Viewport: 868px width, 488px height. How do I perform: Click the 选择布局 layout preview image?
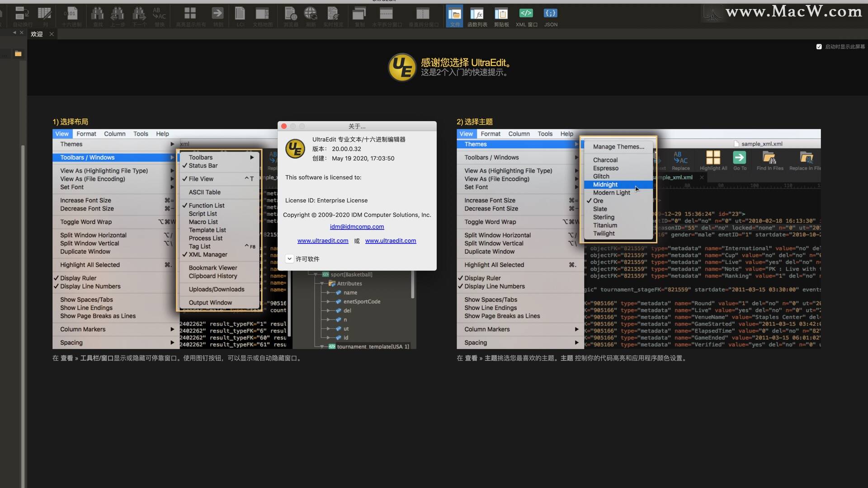[x=234, y=239]
